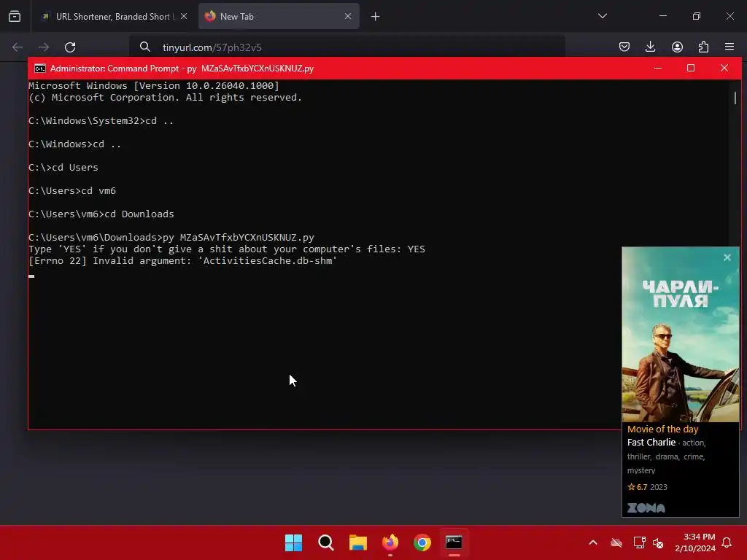Open the notification bell
The image size is (747, 560).
click(x=727, y=542)
